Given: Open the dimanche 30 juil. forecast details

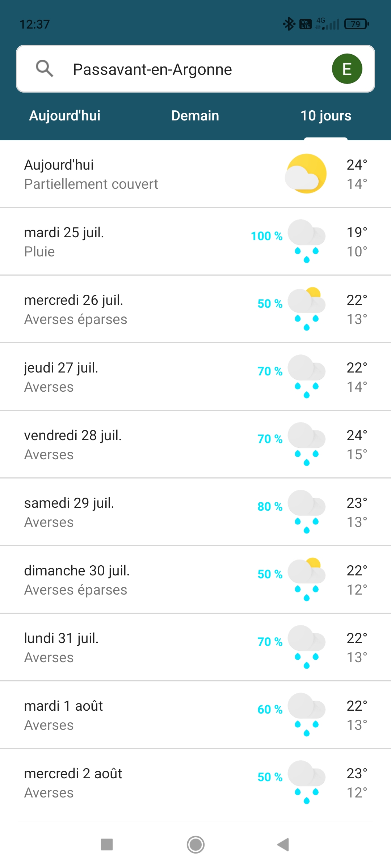Looking at the screenshot, I should (x=145, y=580).
